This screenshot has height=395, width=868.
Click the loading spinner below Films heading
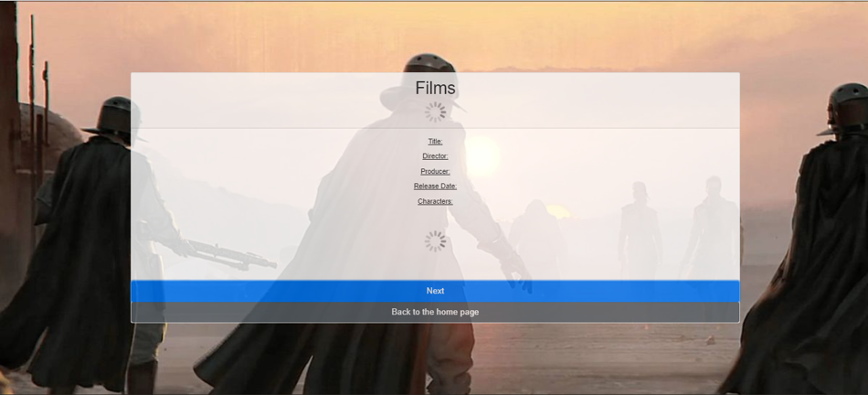[435, 112]
